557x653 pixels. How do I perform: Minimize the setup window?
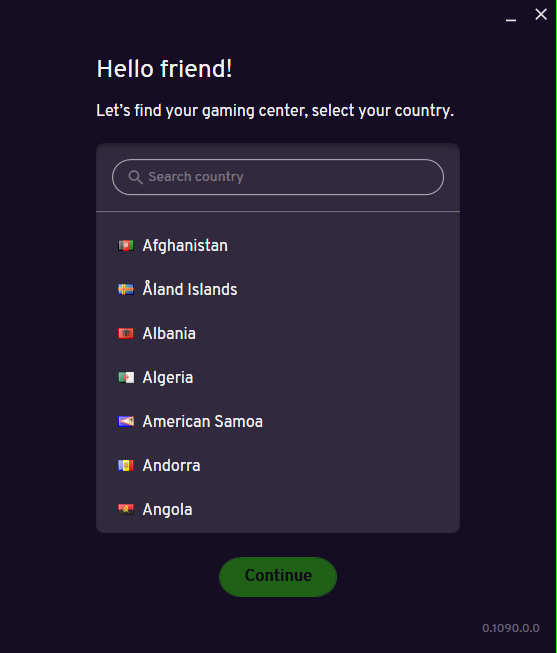511,19
